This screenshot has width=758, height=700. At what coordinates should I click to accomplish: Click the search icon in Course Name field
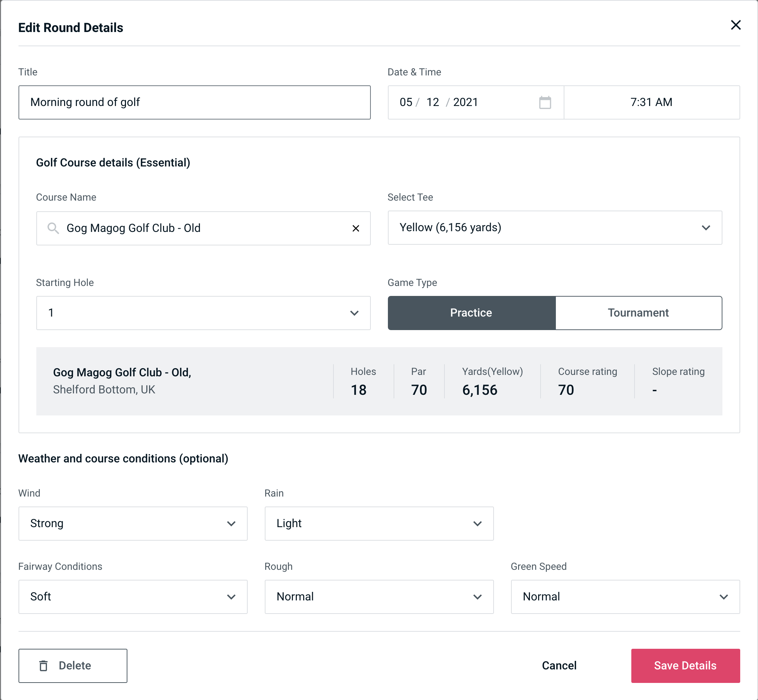(53, 228)
